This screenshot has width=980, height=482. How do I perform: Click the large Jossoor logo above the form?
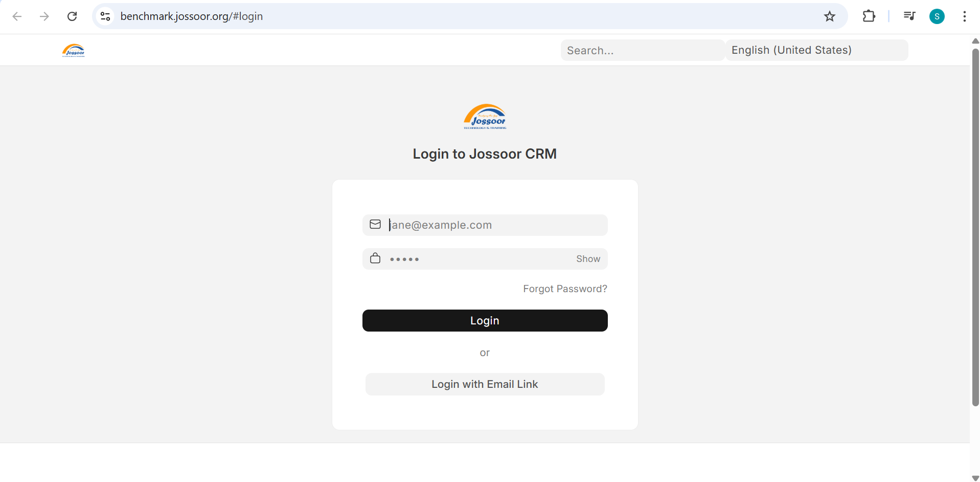[x=485, y=117]
